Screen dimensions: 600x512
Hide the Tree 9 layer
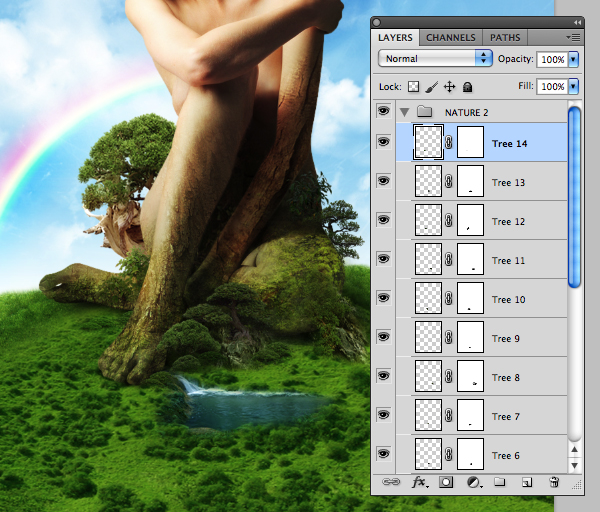383,337
